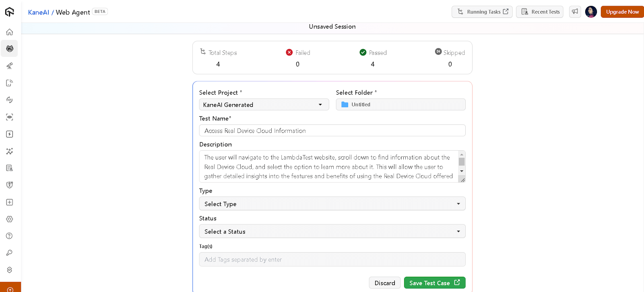Open the help question mark icon
644x292 pixels.
coord(10,236)
